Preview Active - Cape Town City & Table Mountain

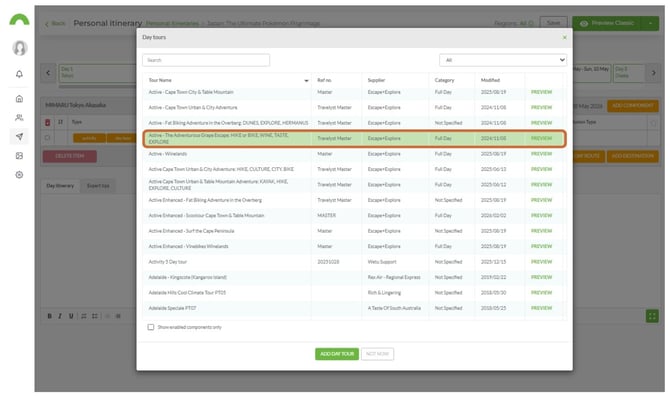541,92
